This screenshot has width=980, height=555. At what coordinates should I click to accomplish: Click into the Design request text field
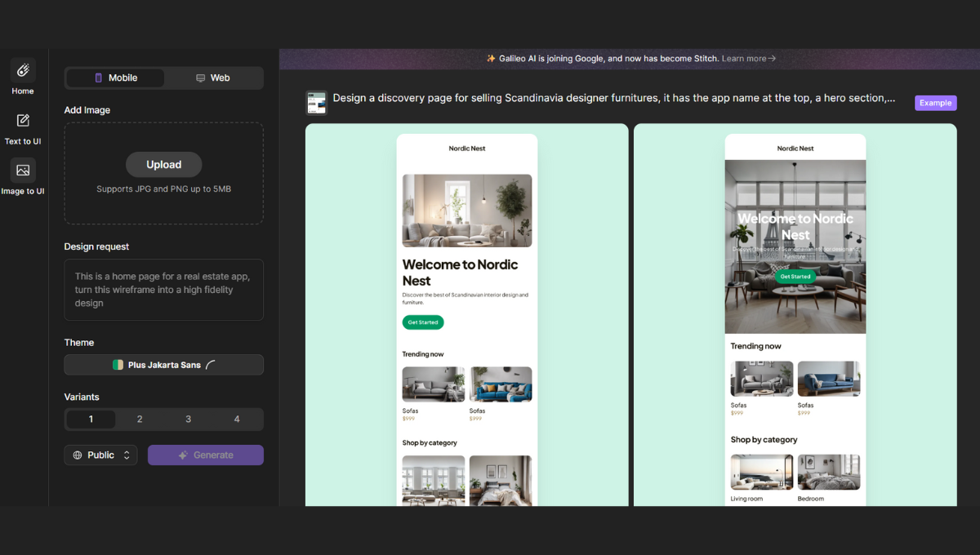coord(164,290)
